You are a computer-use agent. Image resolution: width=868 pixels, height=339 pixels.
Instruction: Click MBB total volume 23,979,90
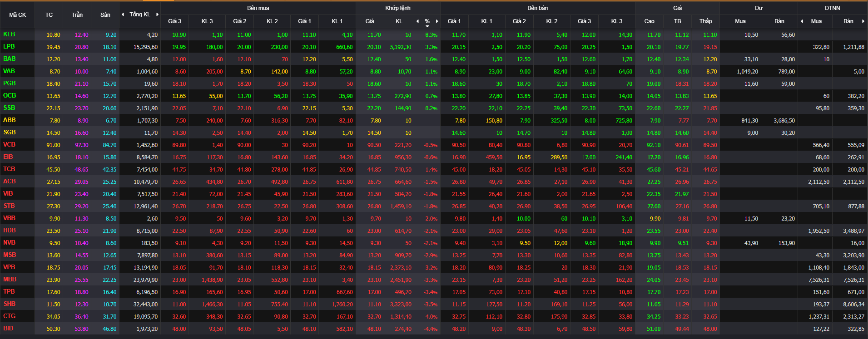[x=146, y=280]
